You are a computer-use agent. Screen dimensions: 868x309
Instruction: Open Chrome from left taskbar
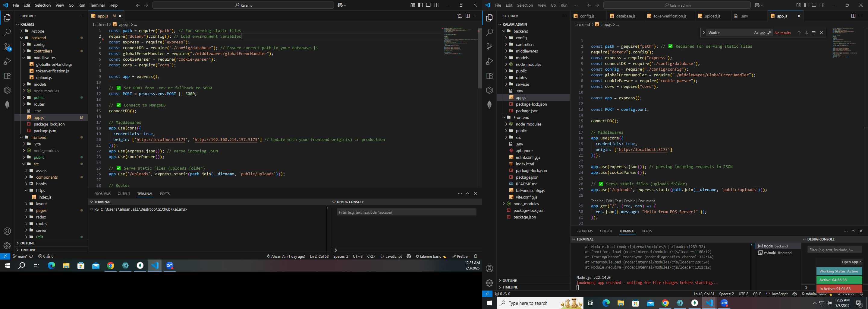coord(111,266)
